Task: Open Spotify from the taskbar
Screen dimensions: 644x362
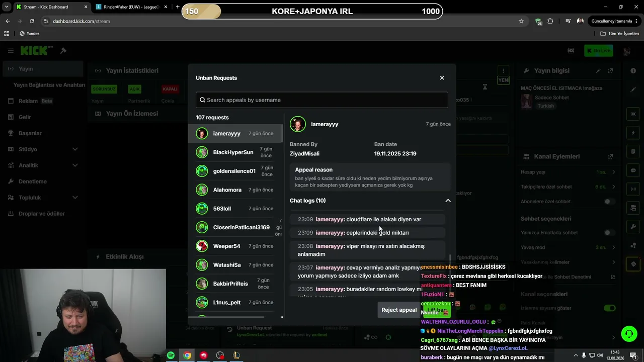Action: pyautogui.click(x=171, y=355)
